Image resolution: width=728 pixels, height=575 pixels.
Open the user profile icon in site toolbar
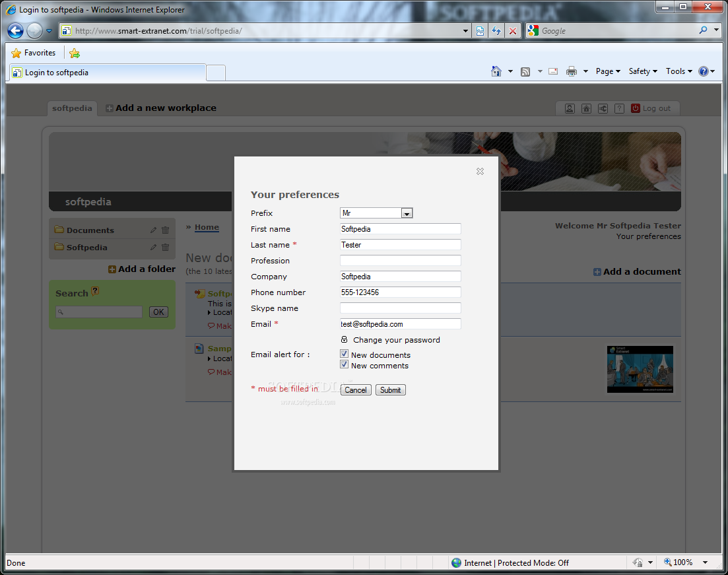coord(570,109)
